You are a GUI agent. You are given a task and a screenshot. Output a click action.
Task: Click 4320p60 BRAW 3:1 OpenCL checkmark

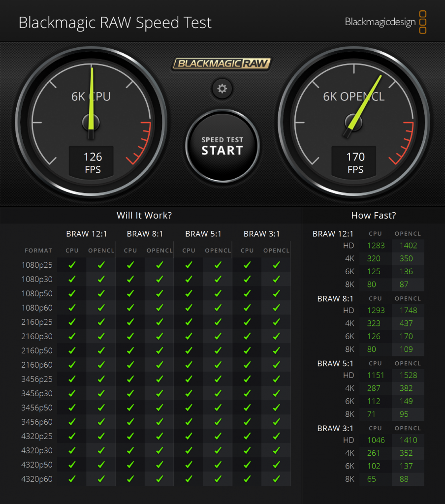[276, 479]
